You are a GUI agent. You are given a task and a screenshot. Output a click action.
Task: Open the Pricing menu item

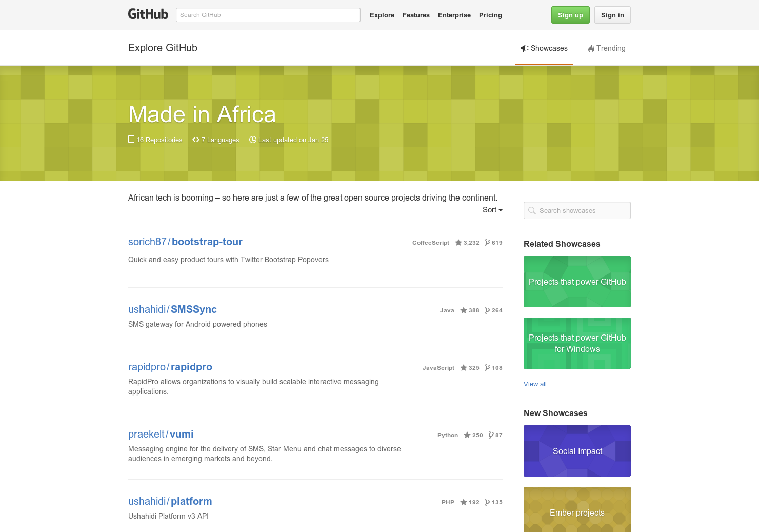(x=490, y=15)
